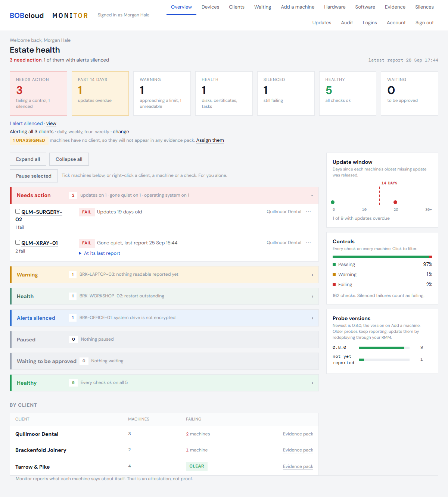Open the QLM-XRAY-01 machine link
The width and height of the screenshot is (448, 497).
click(40, 243)
